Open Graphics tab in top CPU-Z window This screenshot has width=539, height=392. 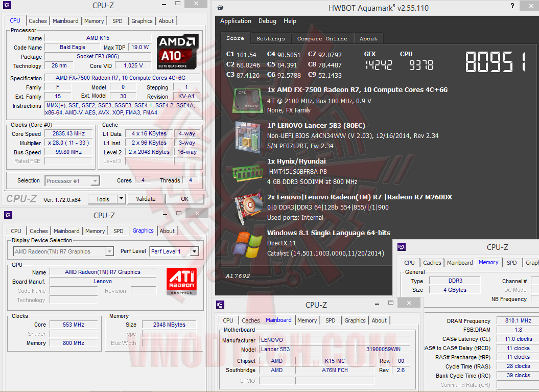point(142,21)
